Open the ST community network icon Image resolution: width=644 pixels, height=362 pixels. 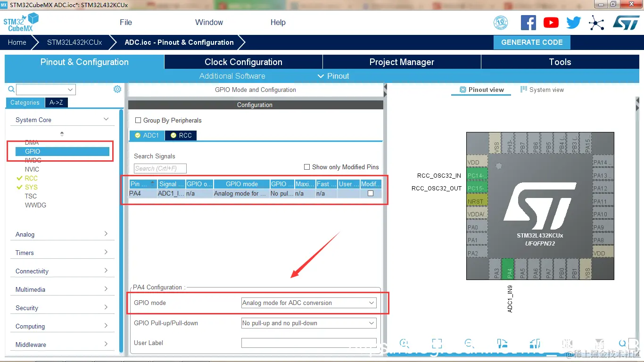(596, 23)
